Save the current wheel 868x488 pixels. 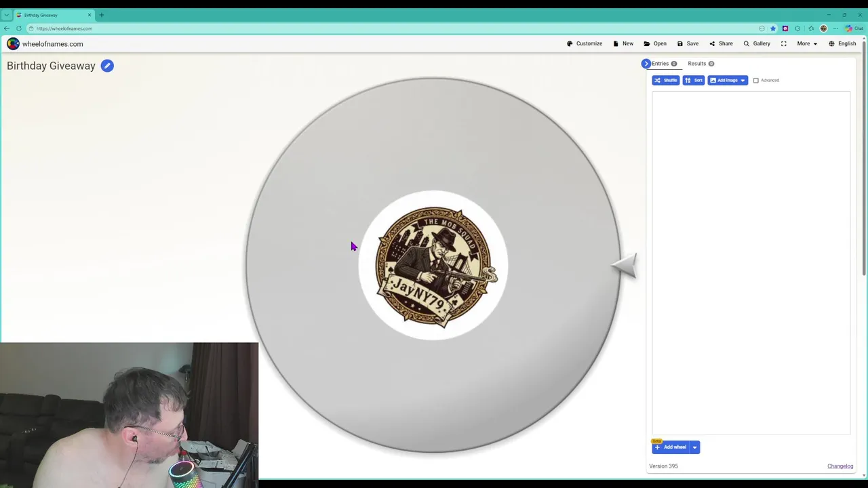point(688,43)
